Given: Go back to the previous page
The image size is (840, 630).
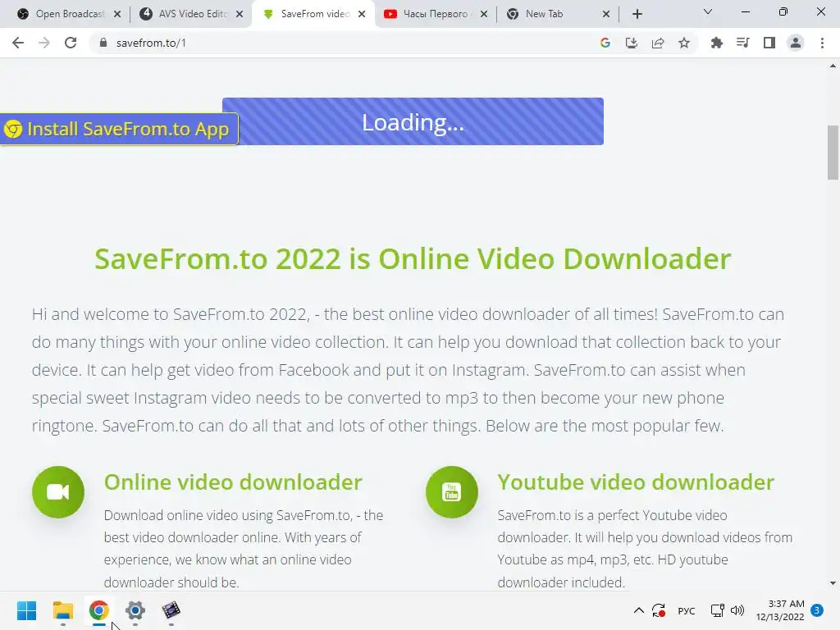Looking at the screenshot, I should [x=18, y=43].
